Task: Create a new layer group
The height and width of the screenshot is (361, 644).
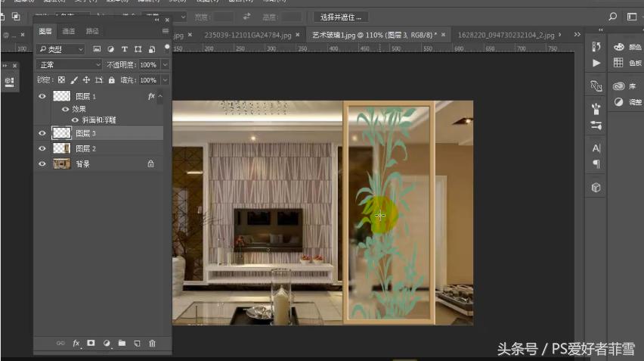Action: coord(122,343)
